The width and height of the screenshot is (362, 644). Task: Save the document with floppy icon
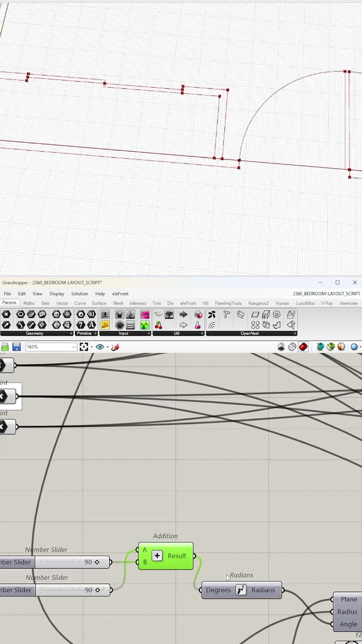16,347
